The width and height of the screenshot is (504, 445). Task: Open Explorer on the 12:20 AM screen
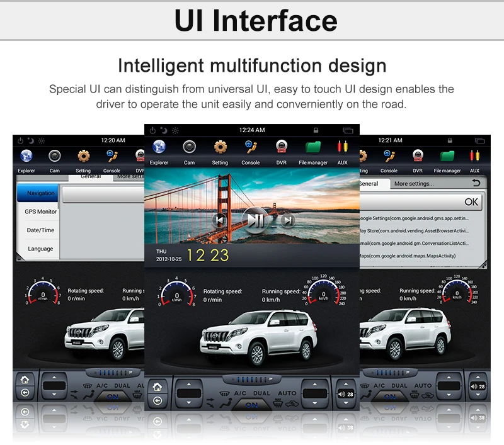(x=26, y=161)
